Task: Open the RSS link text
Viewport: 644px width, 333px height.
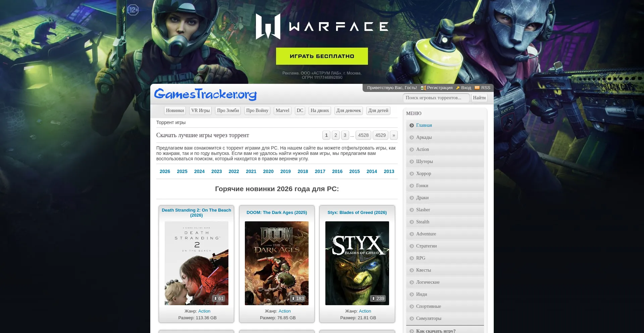Action: [486, 88]
